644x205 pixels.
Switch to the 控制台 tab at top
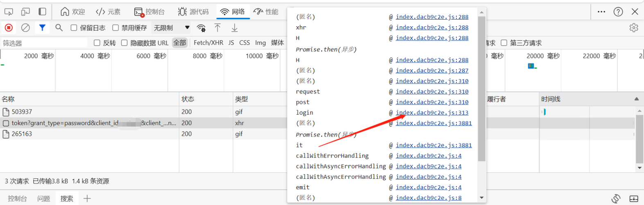[x=149, y=12]
